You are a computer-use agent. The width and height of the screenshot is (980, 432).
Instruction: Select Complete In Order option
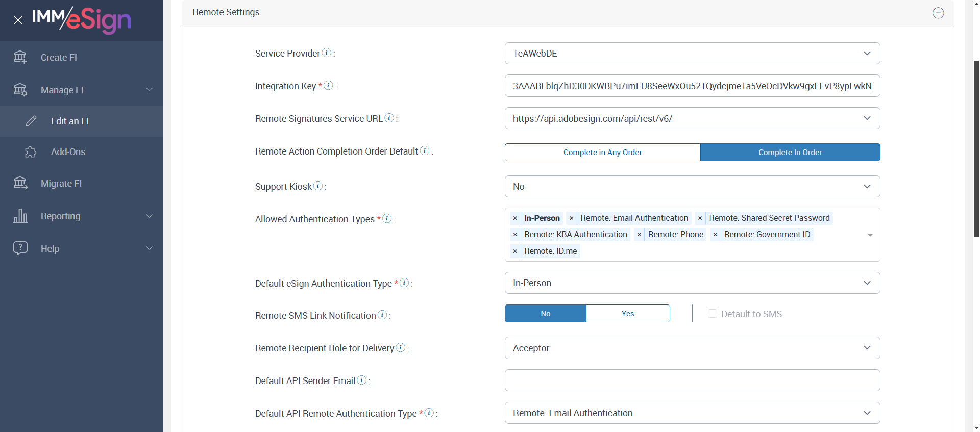click(790, 153)
